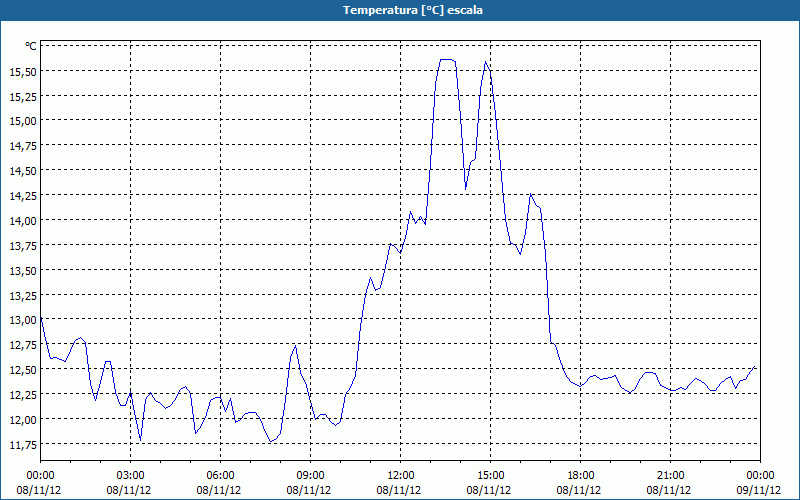Select the 13,25 y-axis label
The width and height of the screenshot is (800, 500).
coord(23,295)
